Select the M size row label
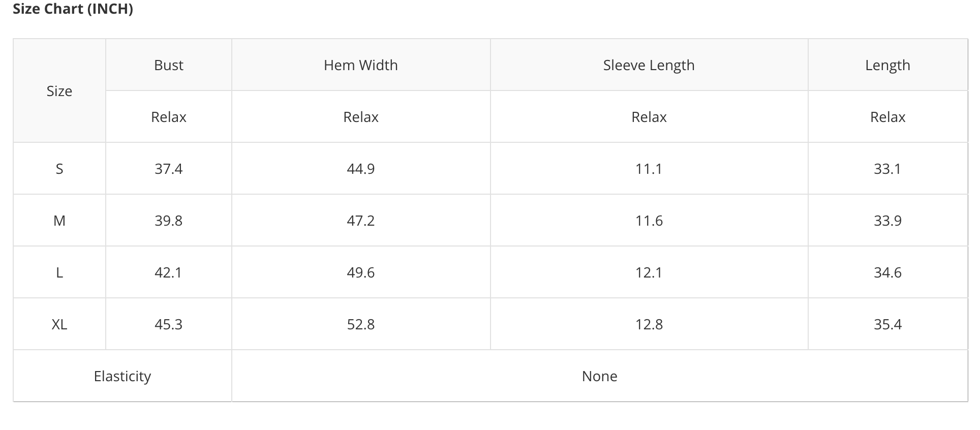980x430 pixels. (x=59, y=221)
